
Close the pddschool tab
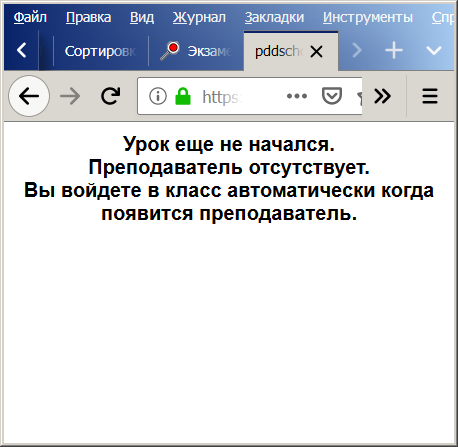tap(316, 52)
